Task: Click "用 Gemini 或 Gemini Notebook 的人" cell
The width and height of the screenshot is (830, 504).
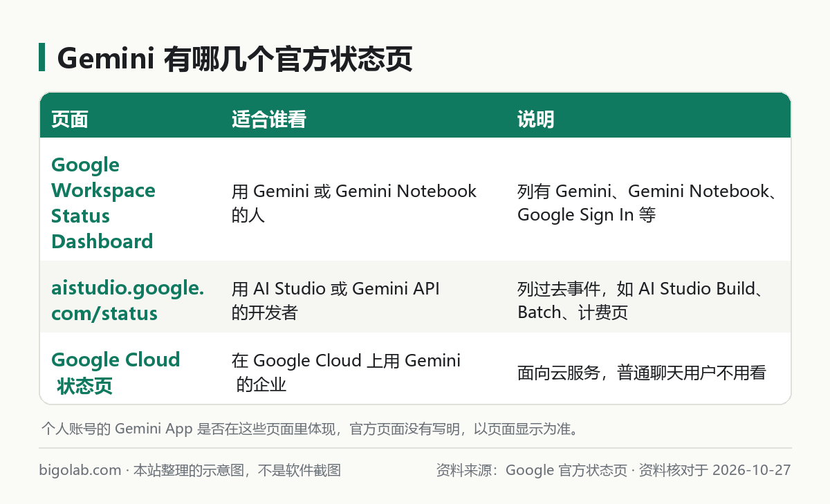Action: (354, 203)
